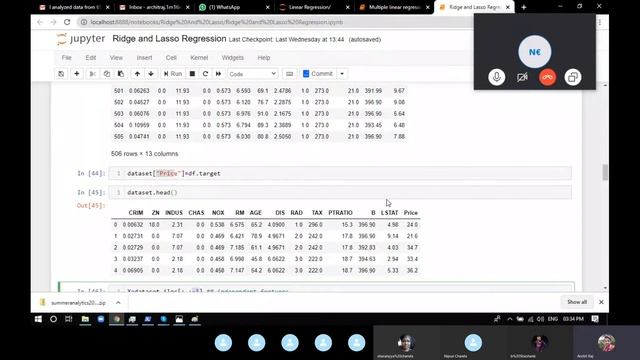This screenshot has height=360, width=640.
Task: Click the CRIM column header
Action: pos(136,213)
